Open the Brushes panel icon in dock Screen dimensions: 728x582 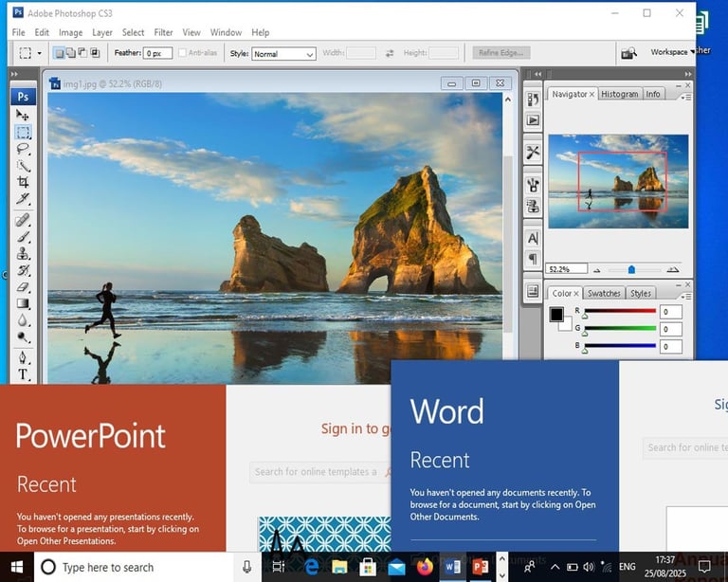(x=533, y=185)
